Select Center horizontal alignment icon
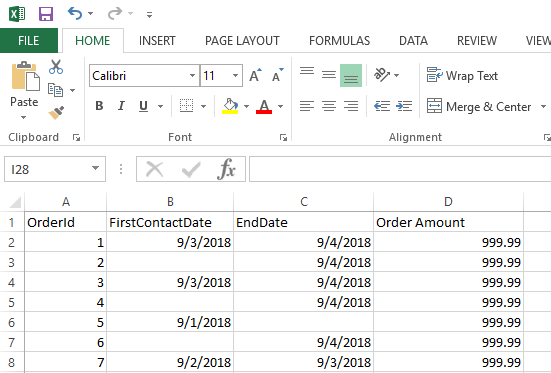Screen dimensions: 551x373 click(329, 106)
